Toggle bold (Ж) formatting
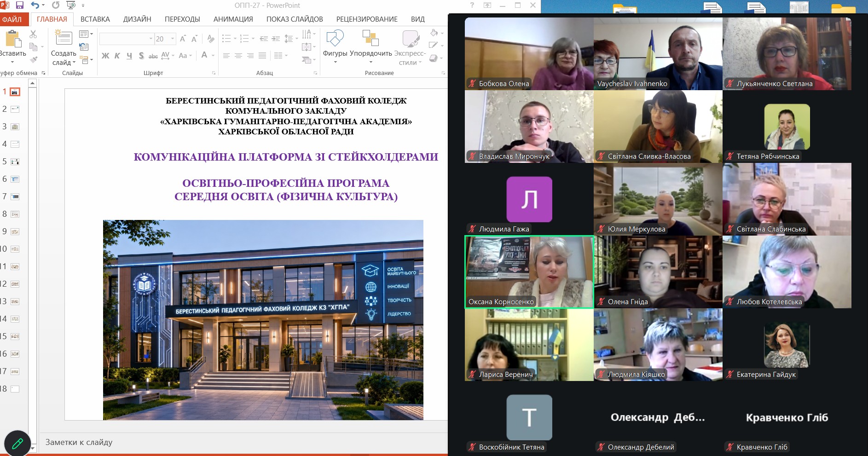Viewport: 868px width, 456px height. [105, 56]
